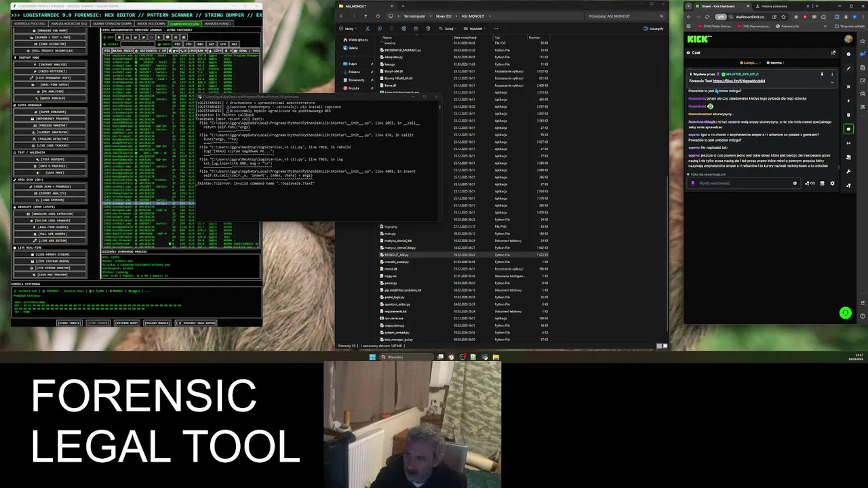Screen dimensions: 868x488
Task: Focus the SZUKAJ process search field
Action: (138, 44)
